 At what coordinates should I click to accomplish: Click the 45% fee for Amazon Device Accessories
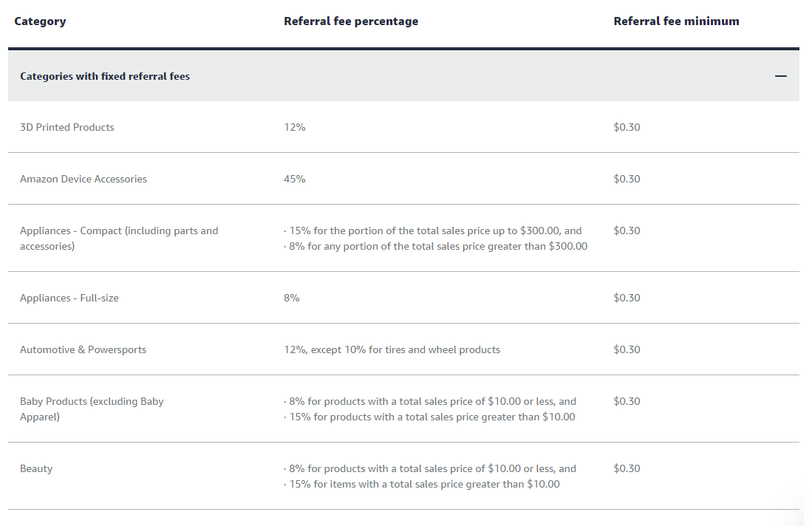pyautogui.click(x=295, y=179)
